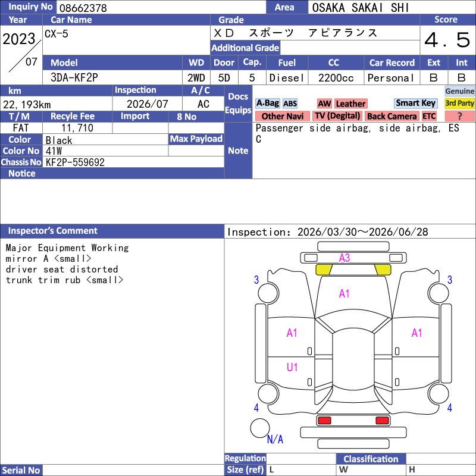Select the Chassis No value KF2P-559692
This screenshot has height=476, width=476.
point(76,162)
